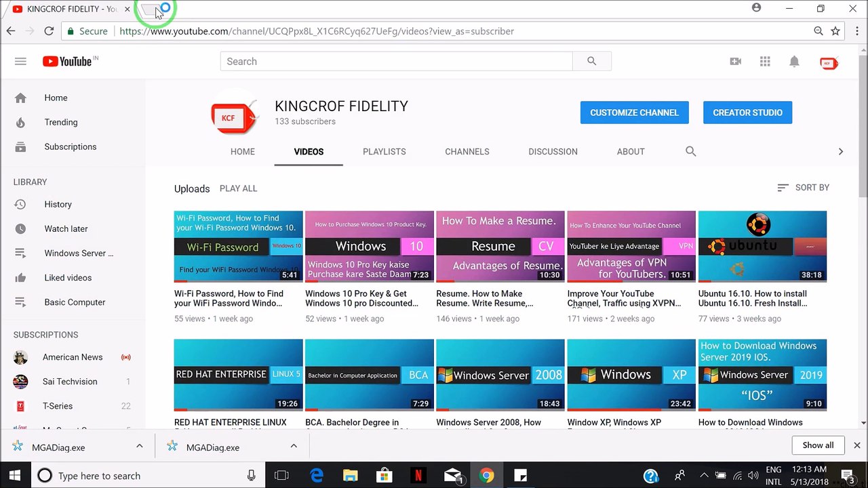Click the Chrome zoom magnifier icon in address bar
The height and width of the screenshot is (488, 868).
pyautogui.click(x=818, y=31)
